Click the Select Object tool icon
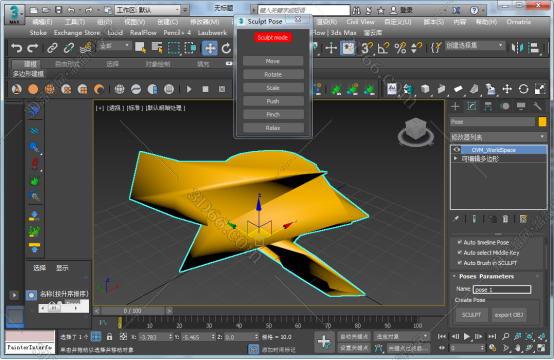Viewport: 554px width, 360px height. pos(140,48)
